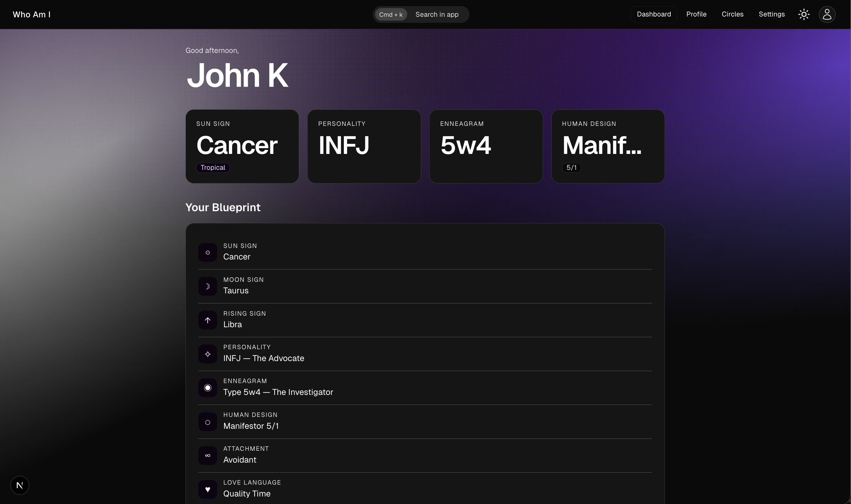Focus the Search in app field

[436, 14]
